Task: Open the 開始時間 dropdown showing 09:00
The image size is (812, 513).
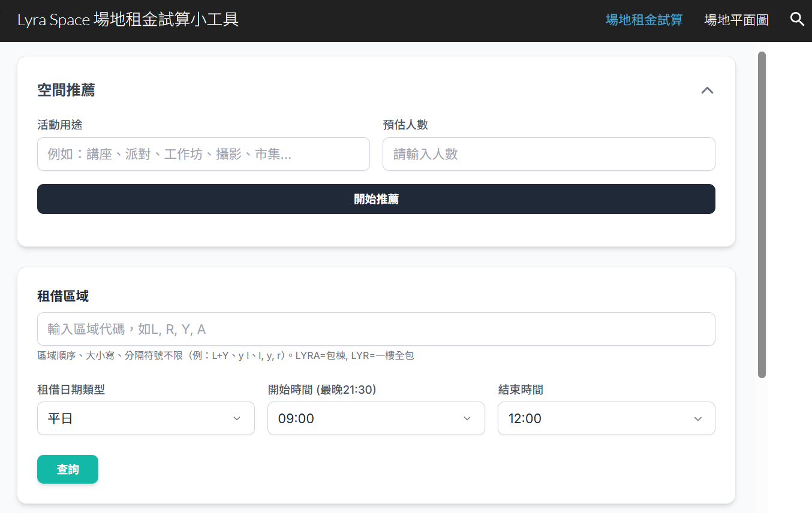Action: click(375, 418)
